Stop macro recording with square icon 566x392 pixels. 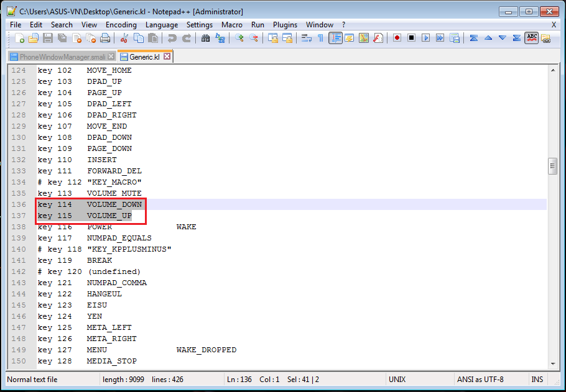(x=411, y=38)
